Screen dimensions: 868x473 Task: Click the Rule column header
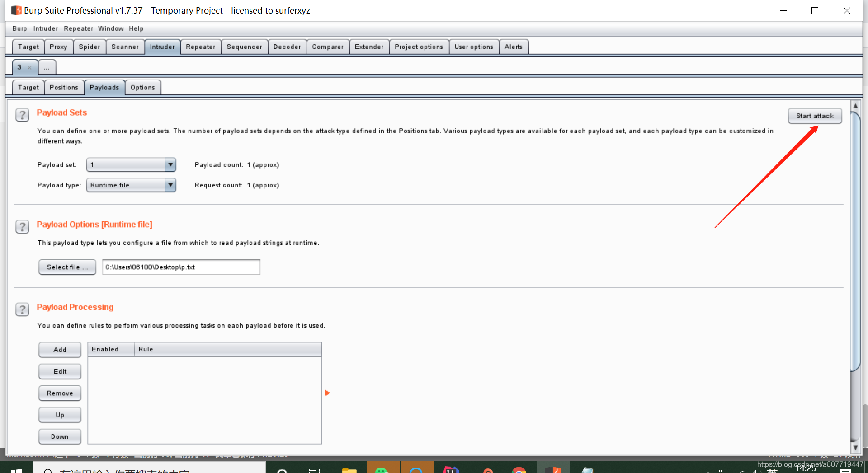click(228, 349)
